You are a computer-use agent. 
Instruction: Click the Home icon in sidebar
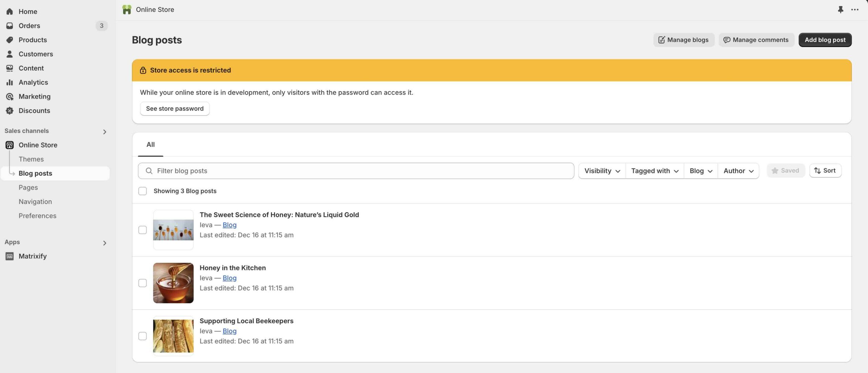pos(9,12)
